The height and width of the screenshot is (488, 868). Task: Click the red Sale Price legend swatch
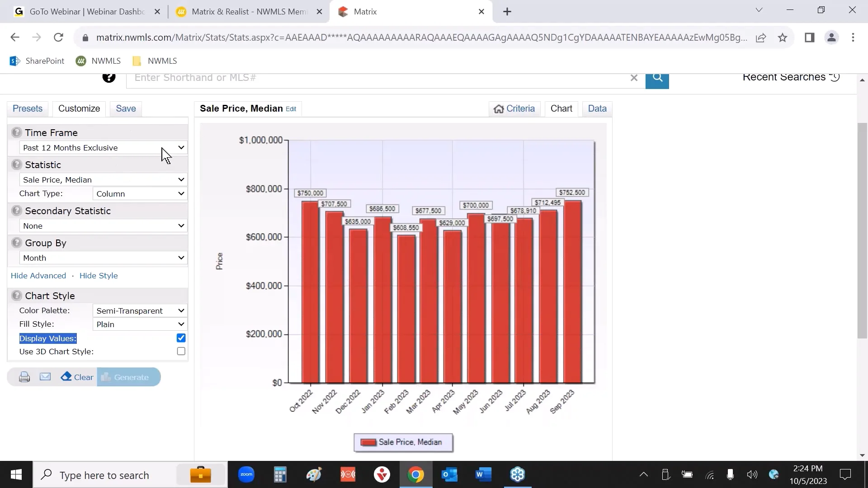point(368,442)
